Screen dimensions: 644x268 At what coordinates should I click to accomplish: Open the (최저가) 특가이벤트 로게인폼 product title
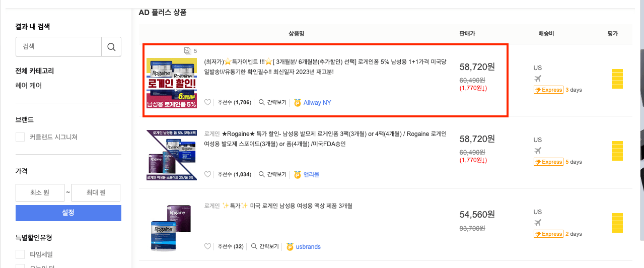(x=325, y=66)
